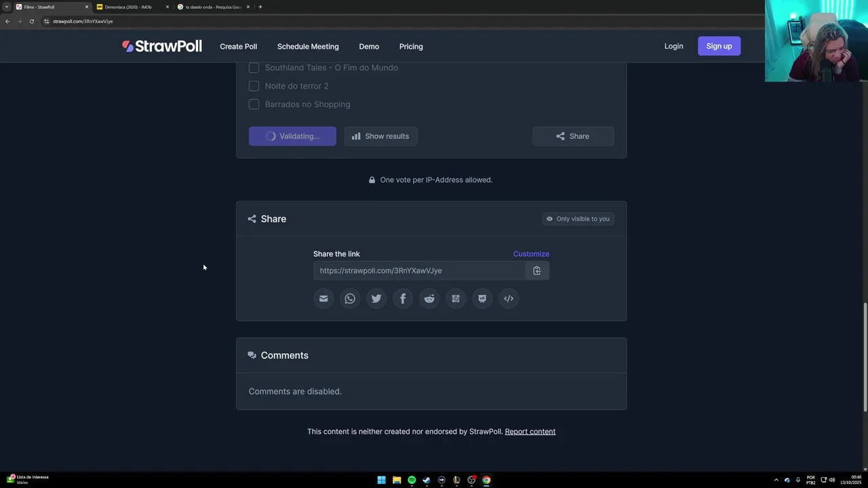This screenshot has width=868, height=488.
Task: Click the share link URL field
Action: pyautogui.click(x=419, y=270)
